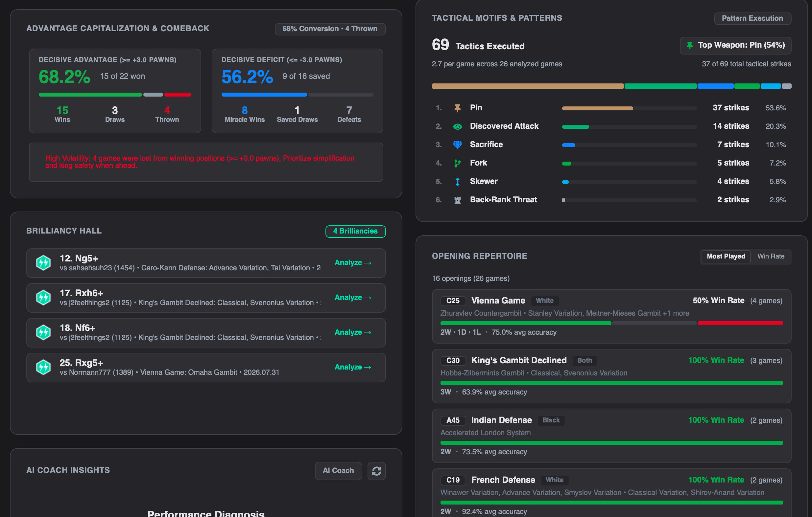Switch opening repertoire sort to Win Rate
The height and width of the screenshot is (517, 812).
(771, 257)
